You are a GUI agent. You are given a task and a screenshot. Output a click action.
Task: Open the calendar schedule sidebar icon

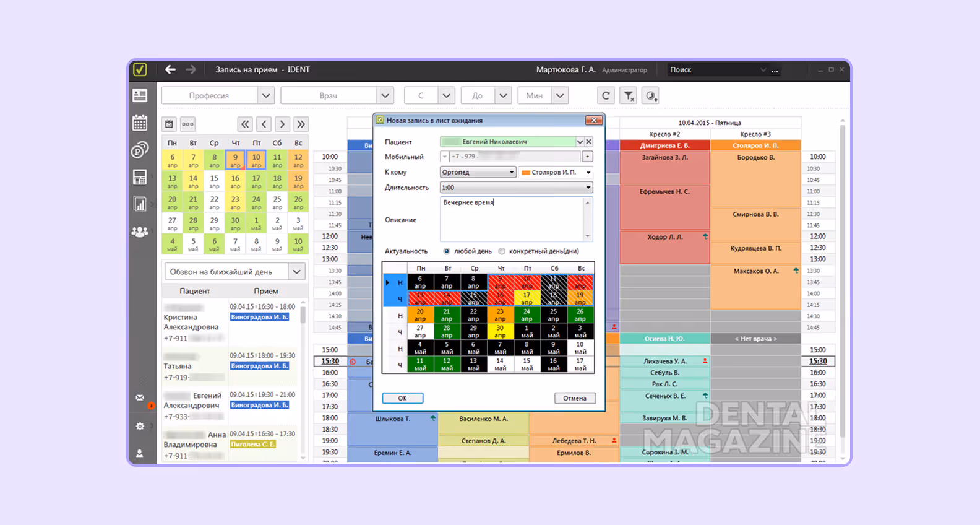pyautogui.click(x=140, y=123)
